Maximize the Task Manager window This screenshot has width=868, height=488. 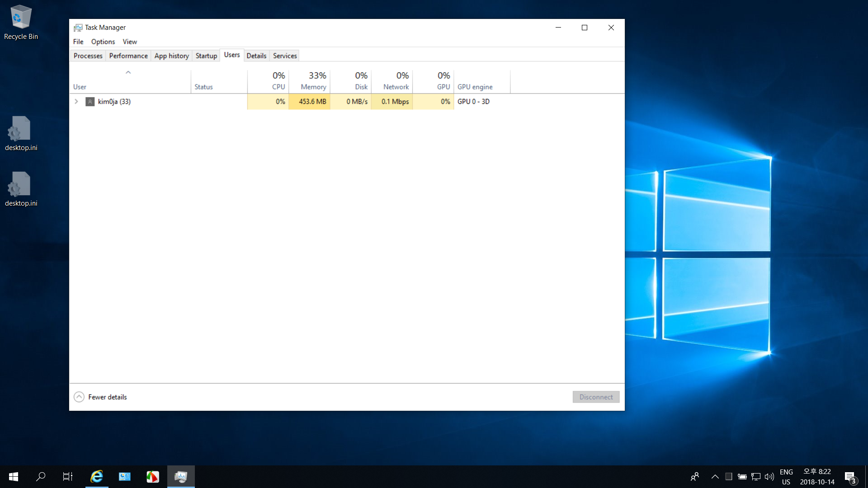(585, 28)
